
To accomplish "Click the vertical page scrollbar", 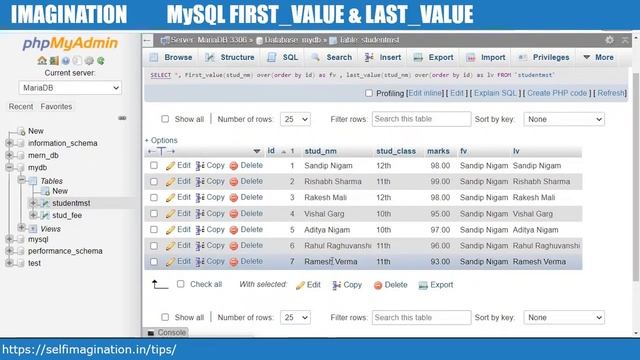I will (x=636, y=176).
